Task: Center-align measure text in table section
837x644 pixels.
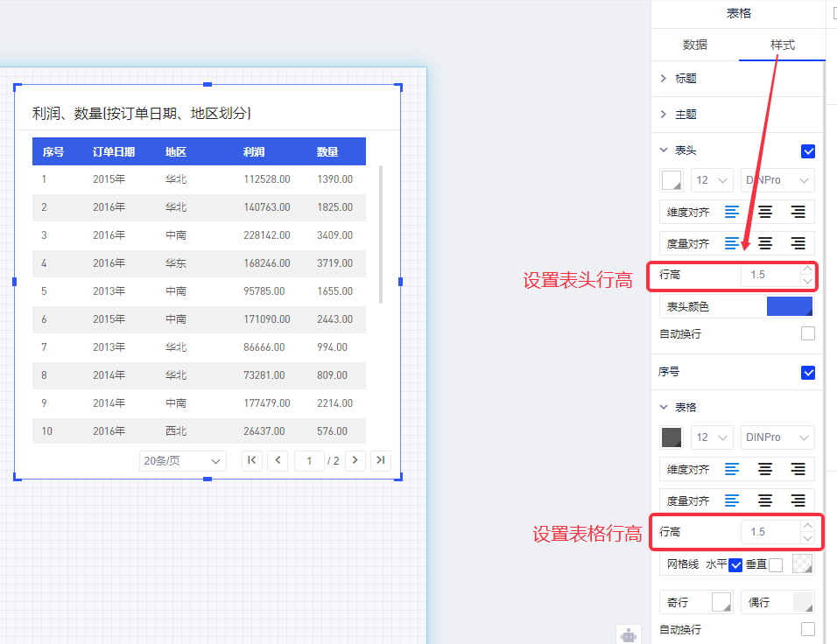Action: tap(765, 500)
